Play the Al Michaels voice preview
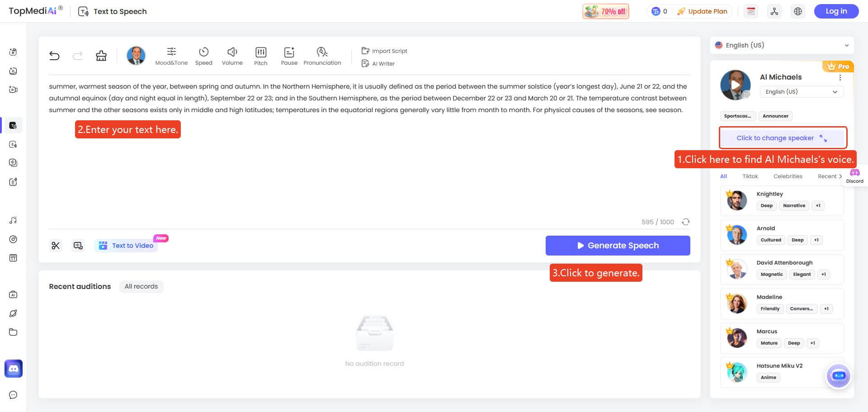 click(735, 85)
